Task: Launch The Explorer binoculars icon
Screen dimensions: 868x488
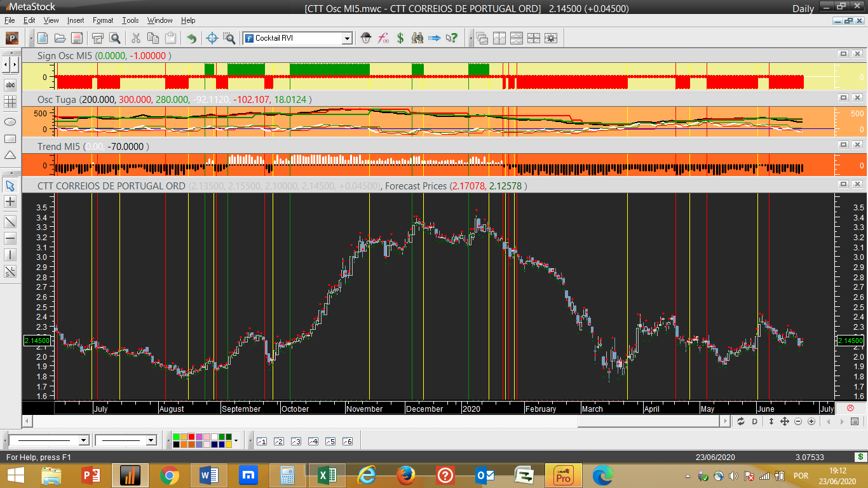Action: click(x=417, y=38)
